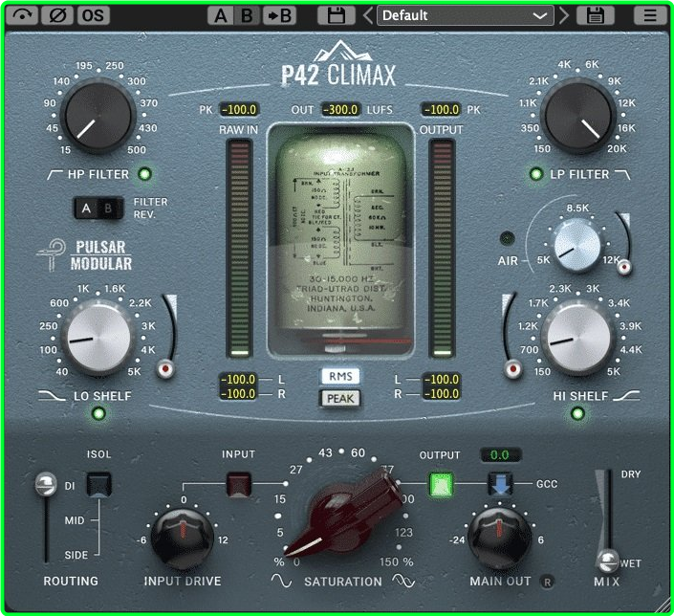The image size is (674, 616).
Task: Toggle the AIR band LED
Action: tap(508, 238)
